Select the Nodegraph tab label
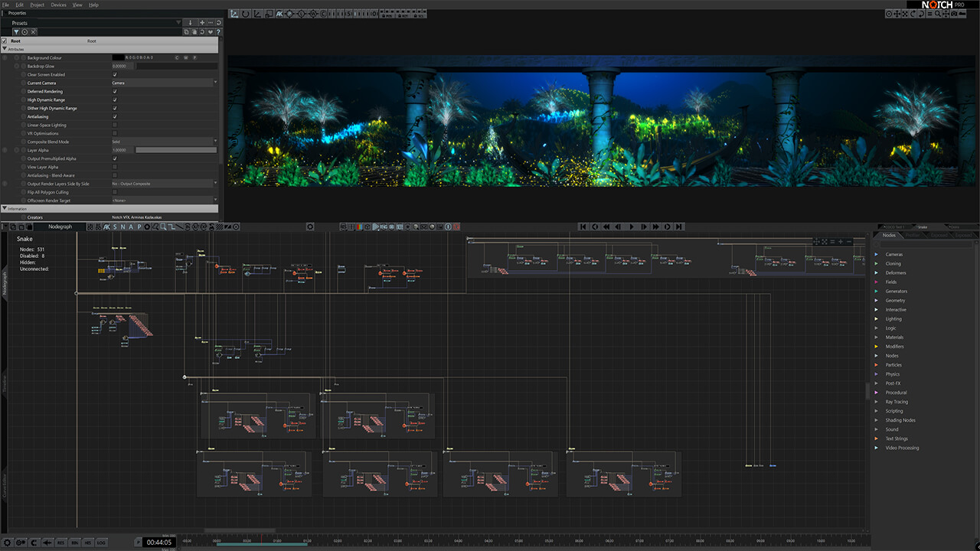Image resolution: width=980 pixels, height=551 pixels. coord(60,227)
